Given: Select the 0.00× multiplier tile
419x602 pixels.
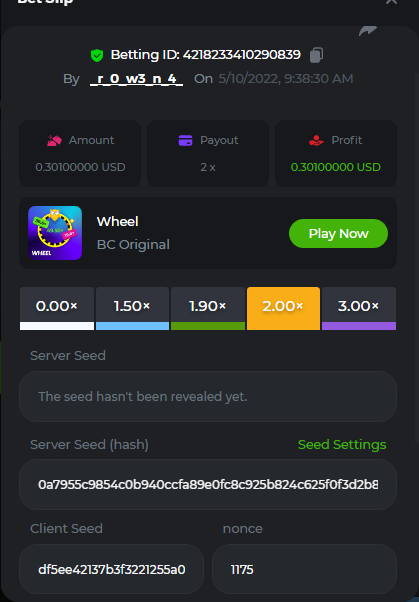Looking at the screenshot, I should [x=57, y=308].
